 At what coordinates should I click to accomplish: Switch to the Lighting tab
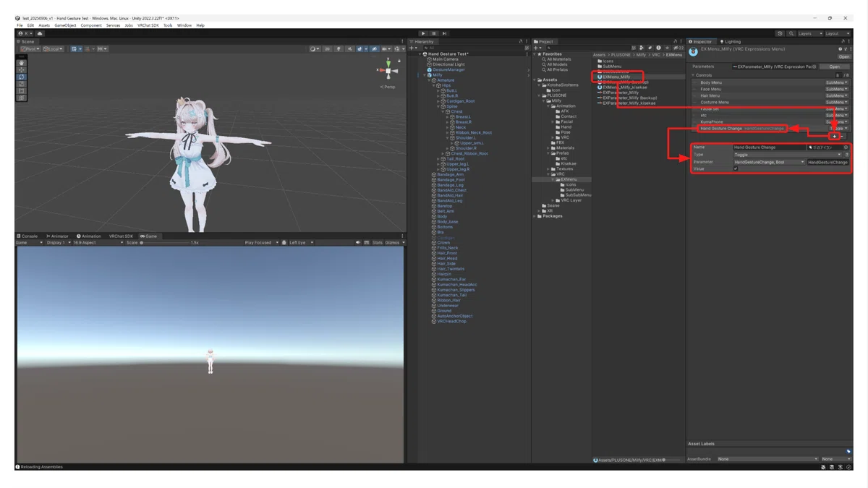(731, 42)
